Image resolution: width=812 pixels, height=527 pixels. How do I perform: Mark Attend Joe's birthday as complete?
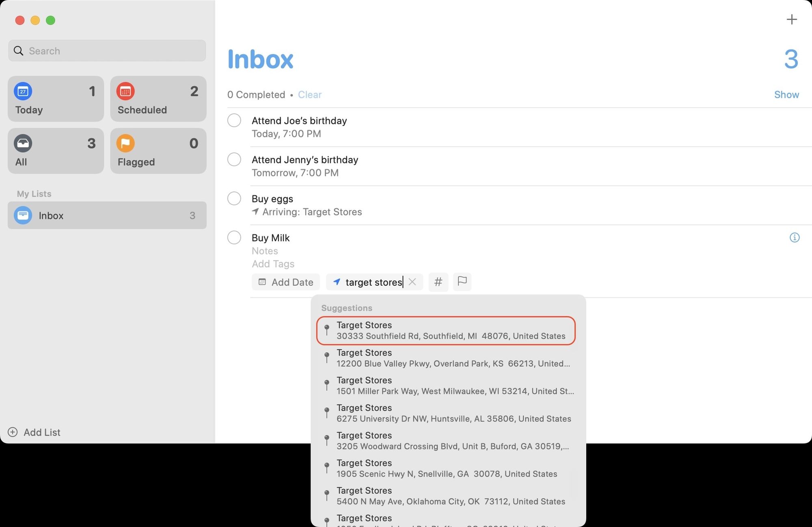click(x=234, y=120)
